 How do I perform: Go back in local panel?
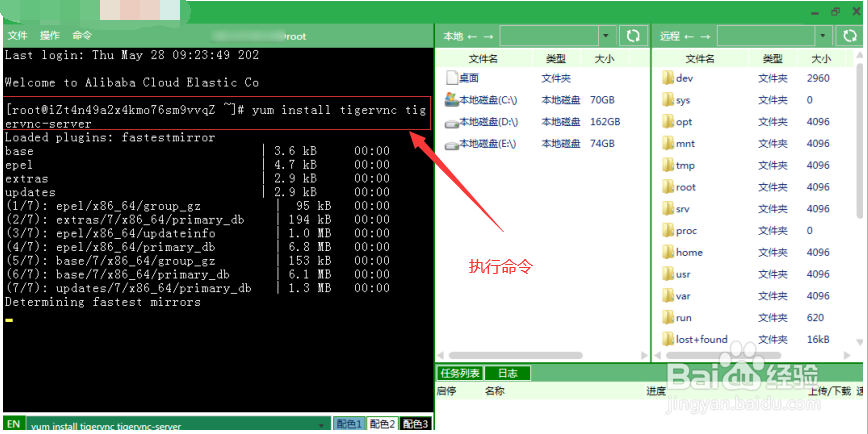click(472, 37)
